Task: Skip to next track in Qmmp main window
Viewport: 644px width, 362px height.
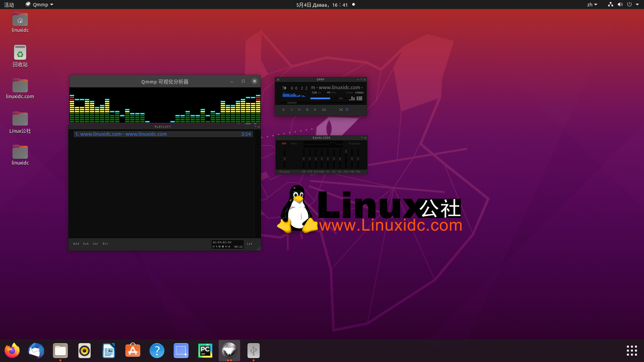Action: [x=315, y=110]
